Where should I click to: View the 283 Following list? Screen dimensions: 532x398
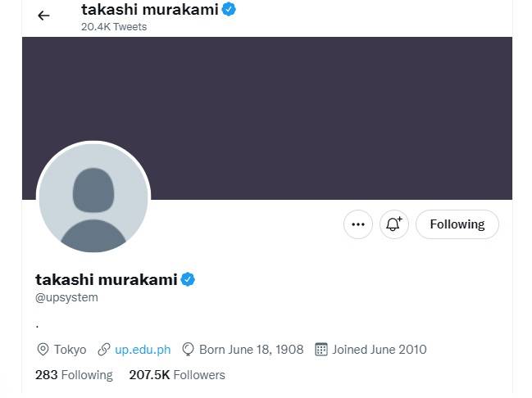[74, 375]
